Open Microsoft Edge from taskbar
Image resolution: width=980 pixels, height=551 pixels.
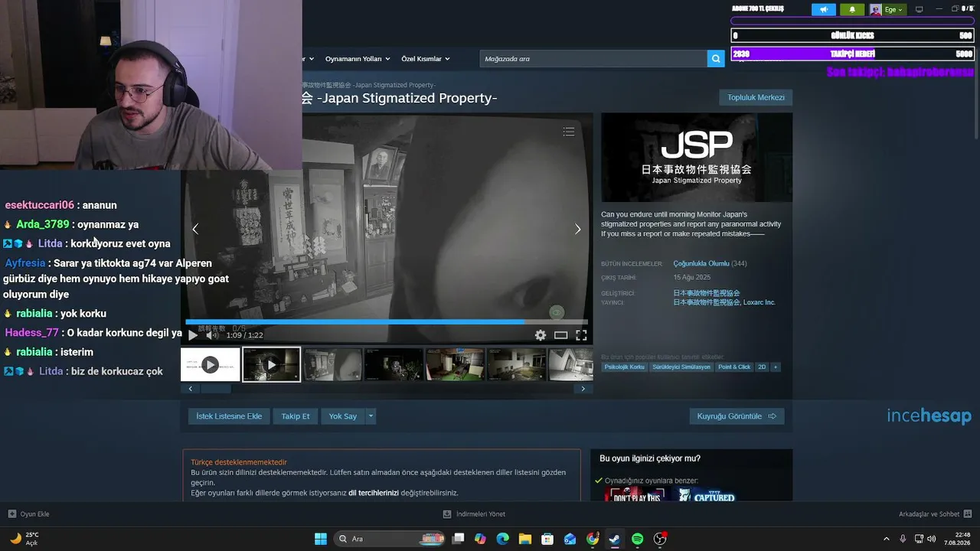(502, 539)
